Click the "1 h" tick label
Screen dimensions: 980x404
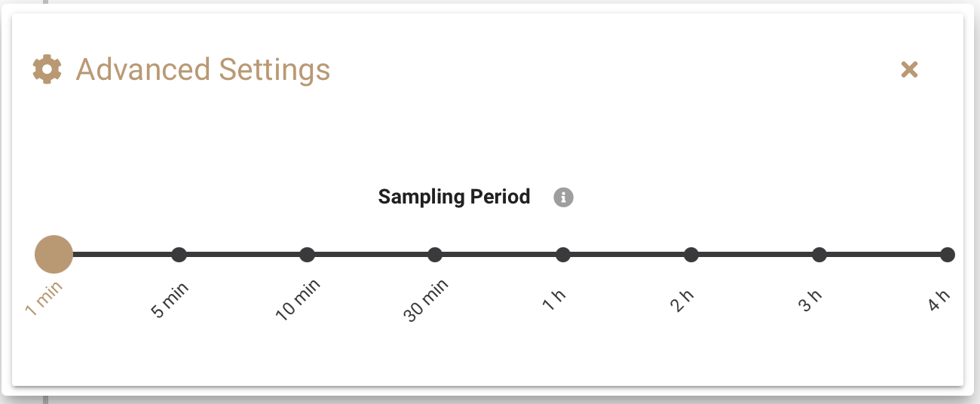553,299
